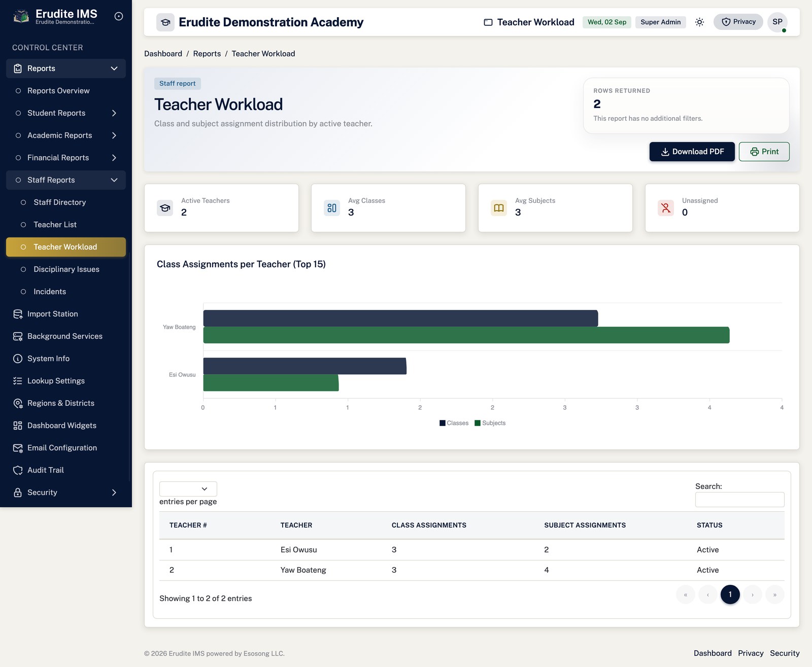Image resolution: width=812 pixels, height=667 pixels.
Task: Toggle light/dark theme sun icon
Action: 699,22
